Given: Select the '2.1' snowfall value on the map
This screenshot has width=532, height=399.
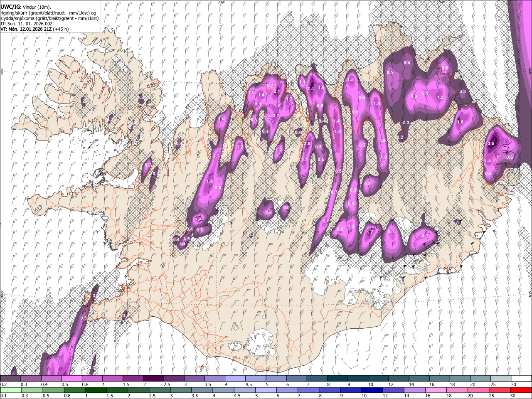Looking at the screenshot, I should (277, 91).
